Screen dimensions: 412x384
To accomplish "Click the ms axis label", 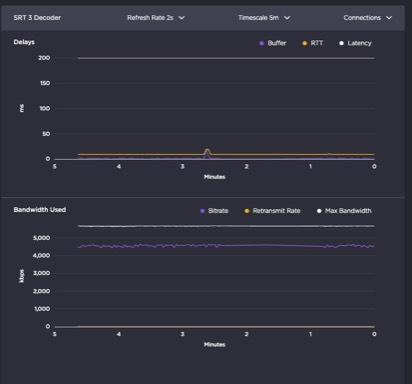I will 22,108.
